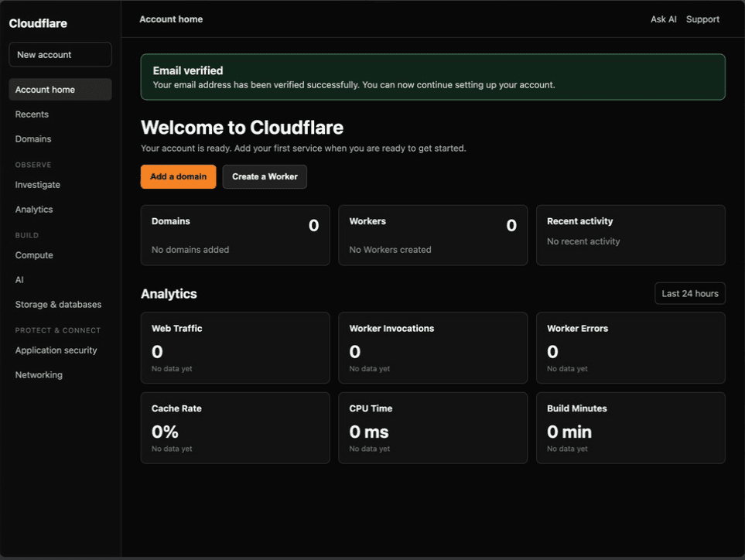This screenshot has width=745, height=560.
Task: Select the Cache Rate card
Action: (x=235, y=428)
